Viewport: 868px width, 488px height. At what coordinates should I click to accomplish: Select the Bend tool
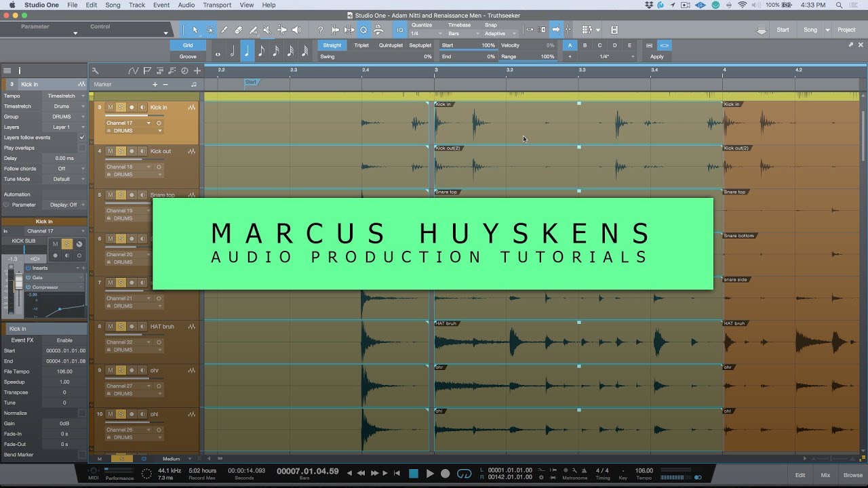pos(281,30)
